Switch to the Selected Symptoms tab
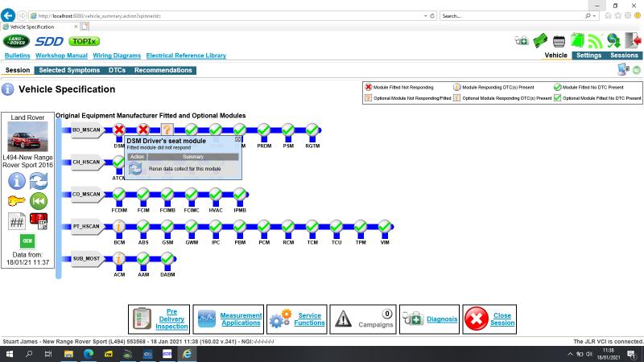The image size is (644, 362). pos(69,70)
